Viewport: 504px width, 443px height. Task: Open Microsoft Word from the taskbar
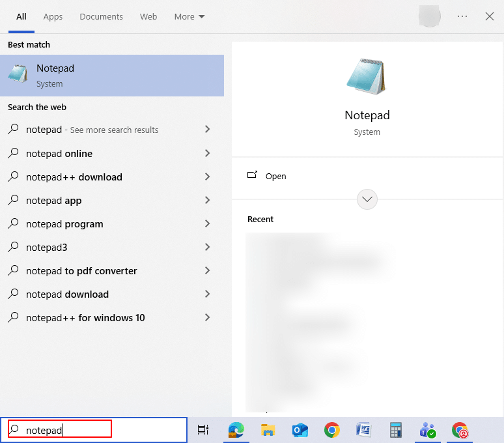(364, 430)
